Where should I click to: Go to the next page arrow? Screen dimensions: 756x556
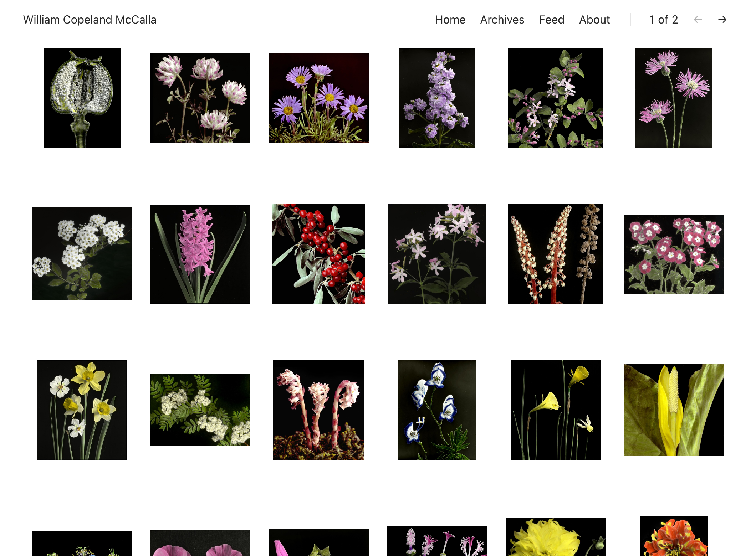click(x=722, y=20)
